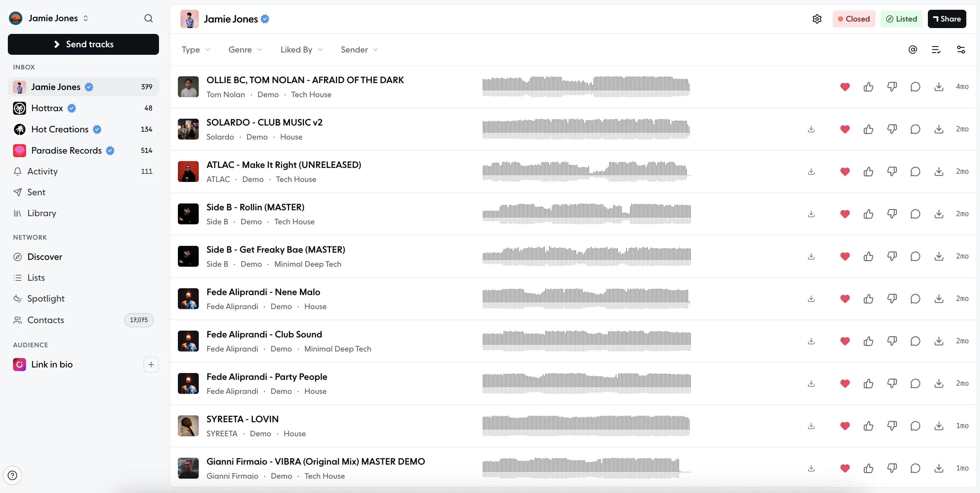
Task: Unlike AFRAID OF THE DARK heart
Action: tap(845, 87)
